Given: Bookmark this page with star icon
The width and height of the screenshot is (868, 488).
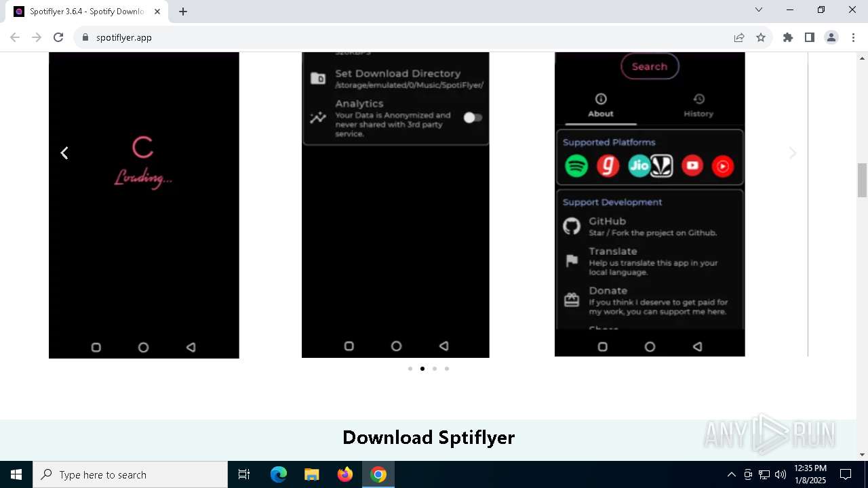Looking at the screenshot, I should pos(761,37).
